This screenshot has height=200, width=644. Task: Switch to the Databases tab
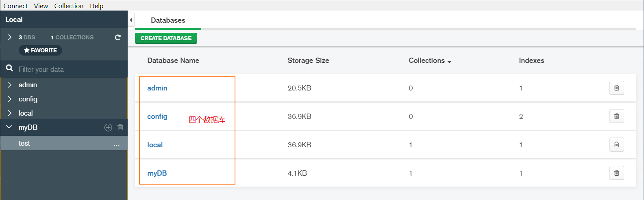(168, 20)
